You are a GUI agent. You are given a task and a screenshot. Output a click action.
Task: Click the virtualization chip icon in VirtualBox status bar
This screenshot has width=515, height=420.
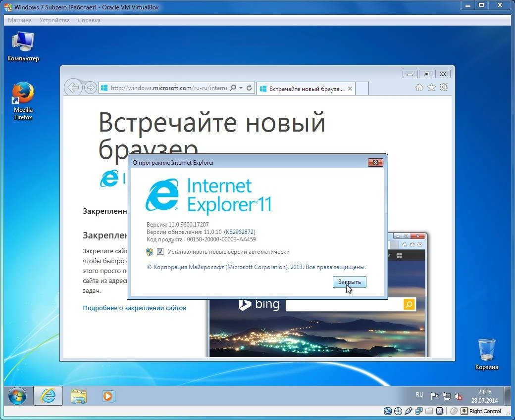(x=439, y=411)
